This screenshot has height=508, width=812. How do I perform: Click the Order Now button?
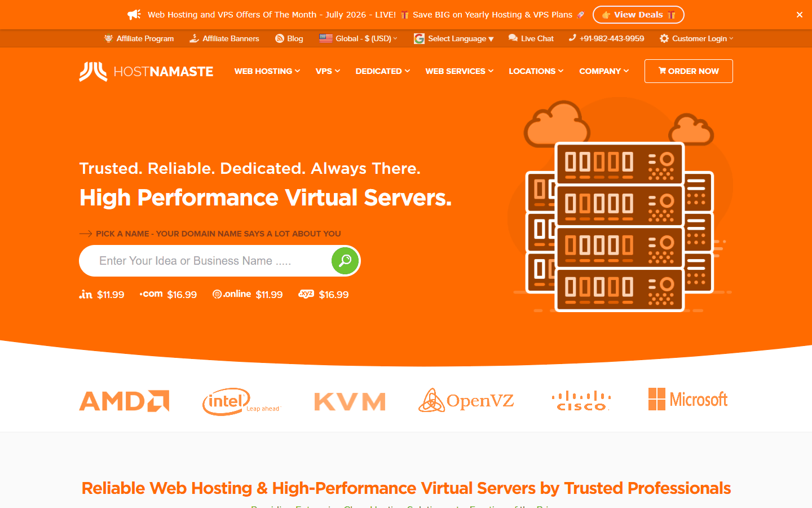tap(689, 71)
